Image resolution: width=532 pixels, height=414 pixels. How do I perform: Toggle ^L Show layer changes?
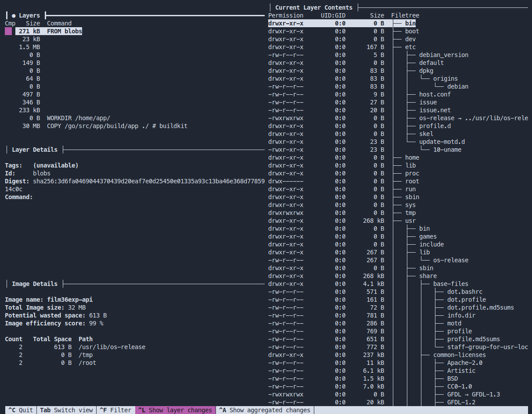[x=175, y=410]
